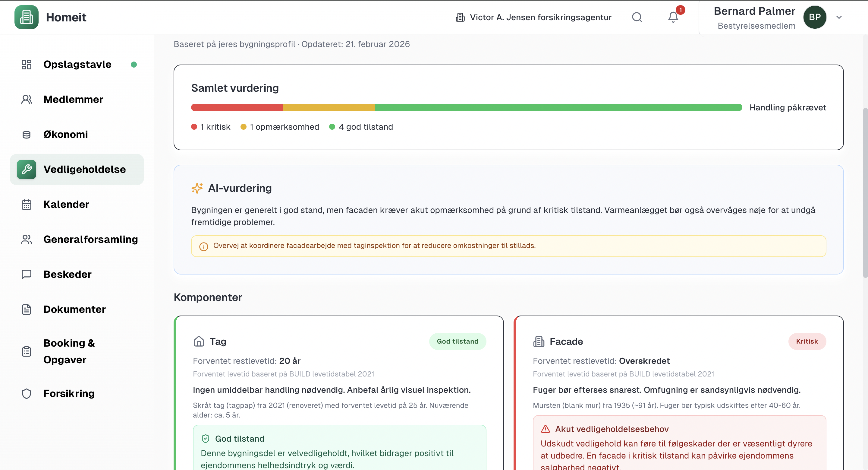The height and width of the screenshot is (470, 868).
Task: Open Victor A. Jensen forsikringsagentur selector
Action: pos(533,17)
